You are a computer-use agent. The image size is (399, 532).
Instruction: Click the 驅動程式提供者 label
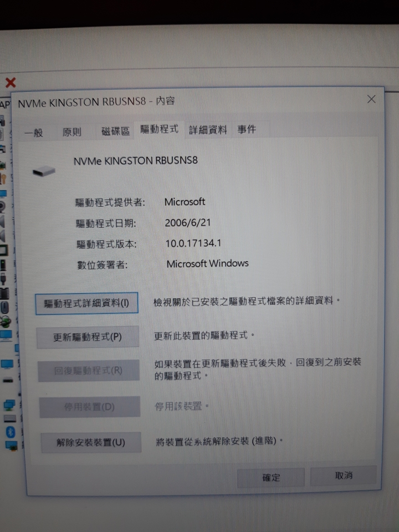coord(110,203)
